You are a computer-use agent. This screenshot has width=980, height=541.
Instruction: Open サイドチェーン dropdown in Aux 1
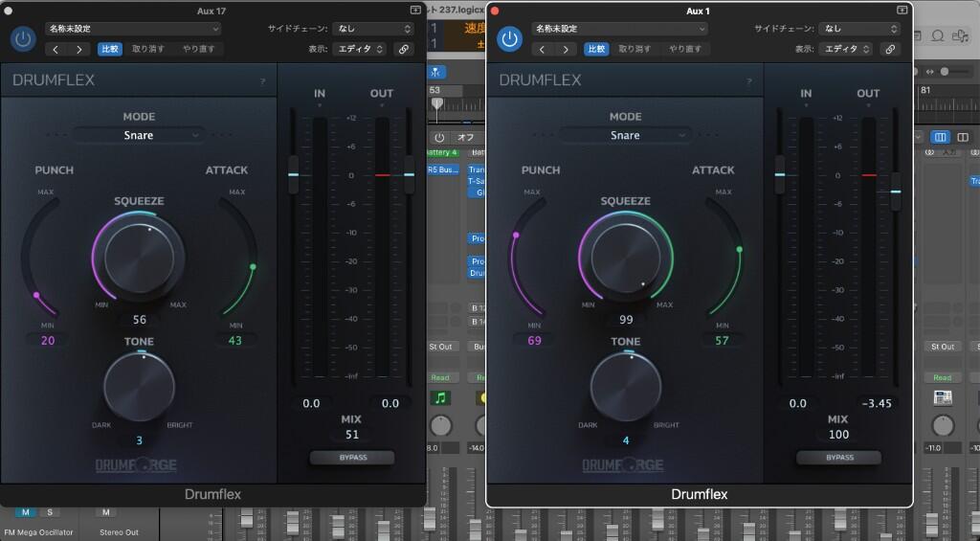[859, 29]
